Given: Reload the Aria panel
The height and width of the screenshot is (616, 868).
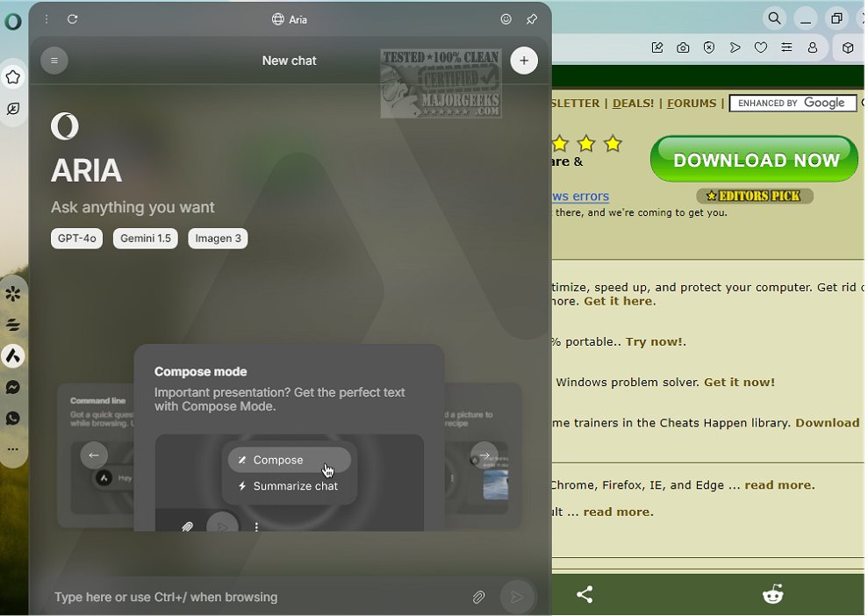Looking at the screenshot, I should pyautogui.click(x=73, y=19).
